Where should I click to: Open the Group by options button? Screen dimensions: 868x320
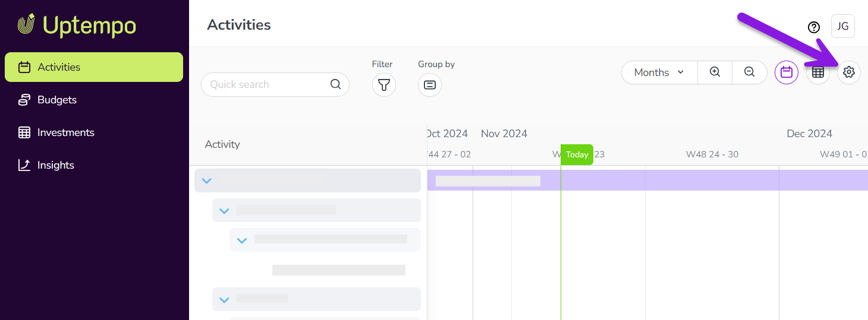[430, 85]
